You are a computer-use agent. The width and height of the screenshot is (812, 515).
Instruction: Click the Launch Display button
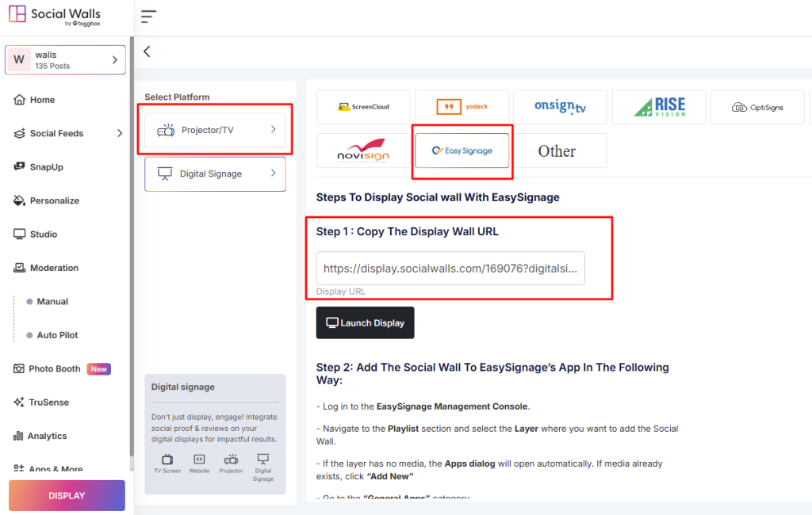(365, 323)
